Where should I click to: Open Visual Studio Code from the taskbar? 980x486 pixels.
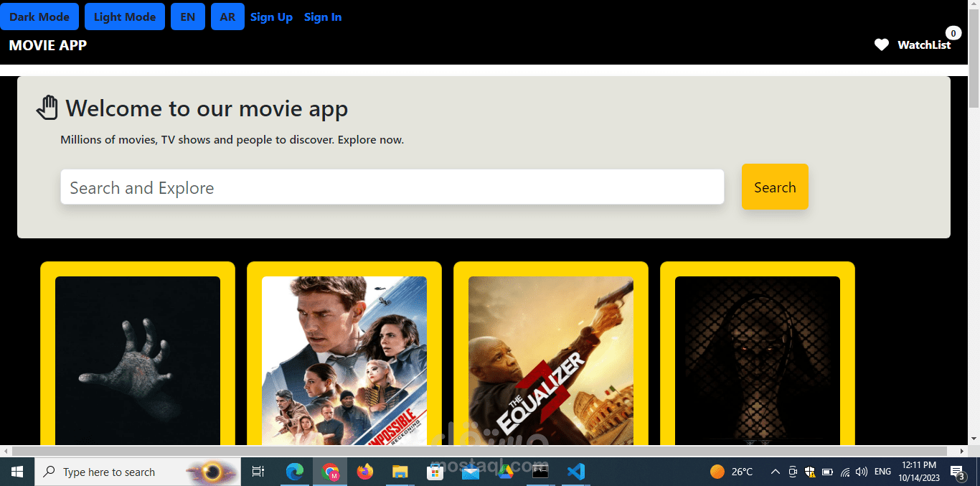pos(575,472)
